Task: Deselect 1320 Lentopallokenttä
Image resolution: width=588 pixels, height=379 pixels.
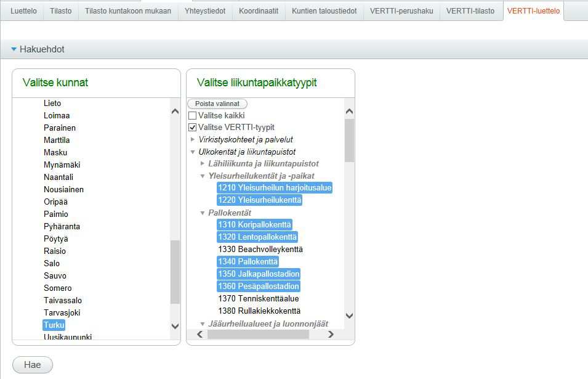Action: pyautogui.click(x=257, y=237)
